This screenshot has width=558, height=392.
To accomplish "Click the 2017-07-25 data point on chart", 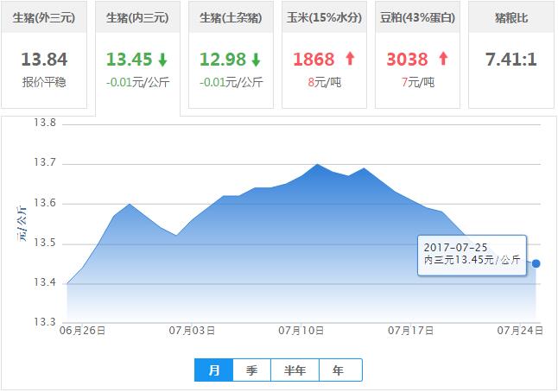I will point(536,263).
